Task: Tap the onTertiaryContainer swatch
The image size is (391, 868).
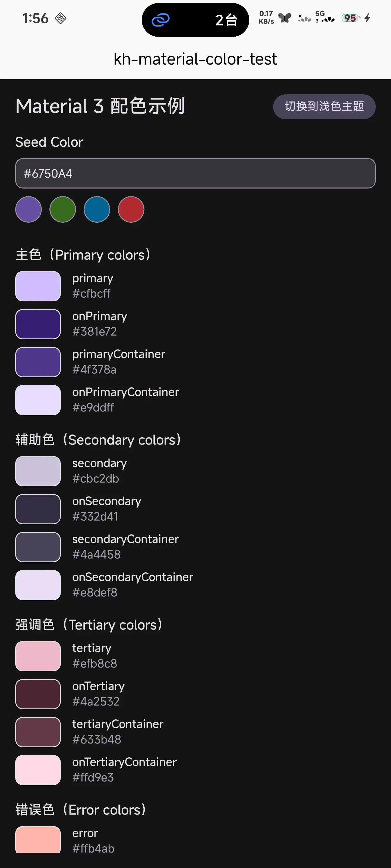Action: coord(38,770)
